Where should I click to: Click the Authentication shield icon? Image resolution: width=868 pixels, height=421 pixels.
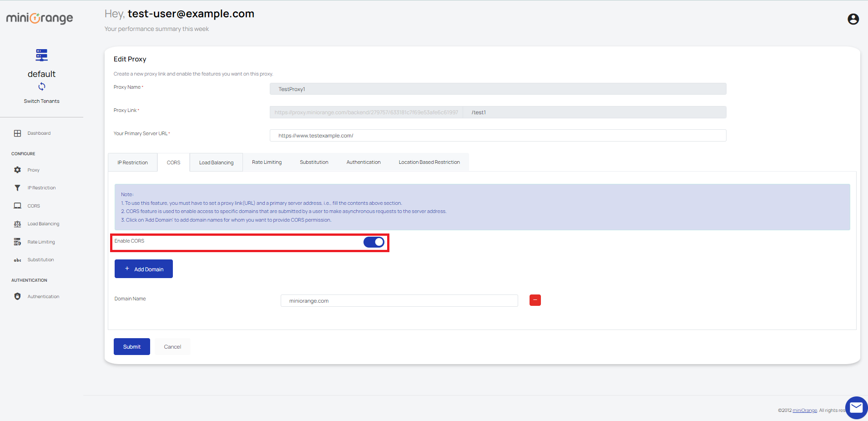coord(17,296)
